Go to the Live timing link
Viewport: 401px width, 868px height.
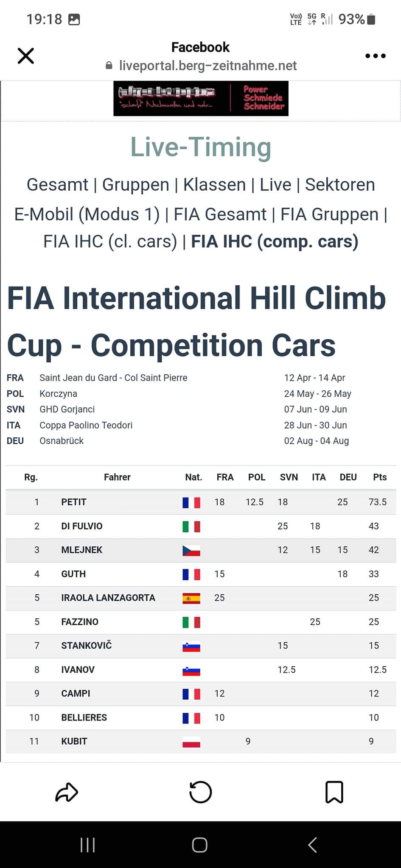coord(275,185)
